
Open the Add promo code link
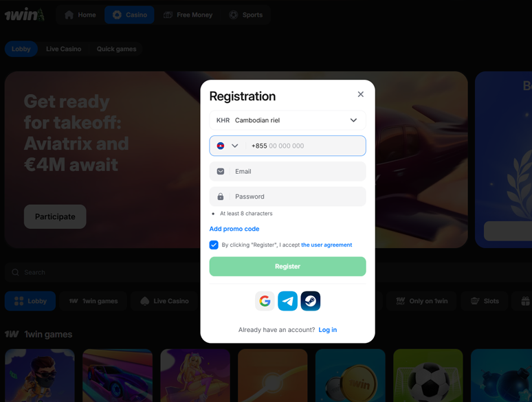234,229
